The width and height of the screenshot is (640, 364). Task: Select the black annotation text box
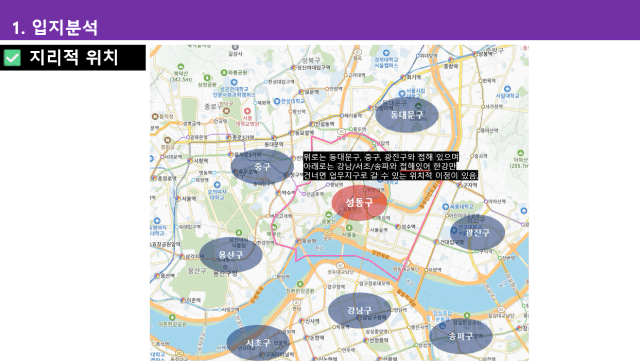(390, 166)
